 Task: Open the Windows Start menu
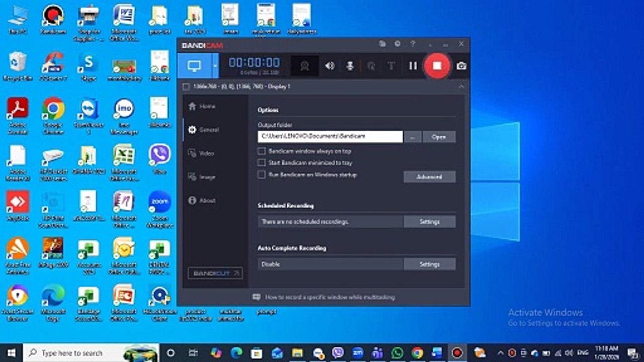point(11,352)
